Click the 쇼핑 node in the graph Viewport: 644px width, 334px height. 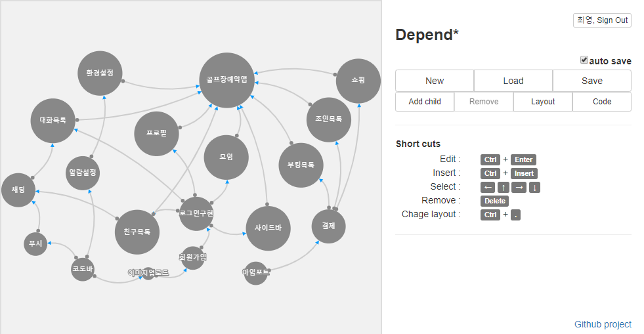(x=358, y=81)
